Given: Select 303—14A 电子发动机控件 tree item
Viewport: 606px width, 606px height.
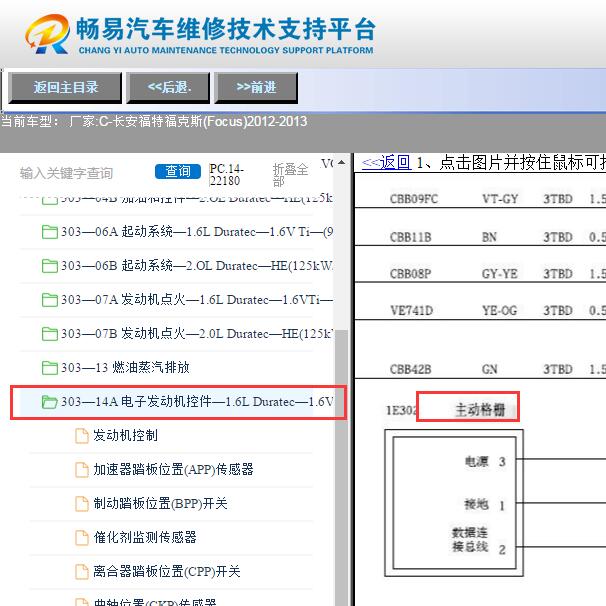Looking at the screenshot, I should click(197, 402).
